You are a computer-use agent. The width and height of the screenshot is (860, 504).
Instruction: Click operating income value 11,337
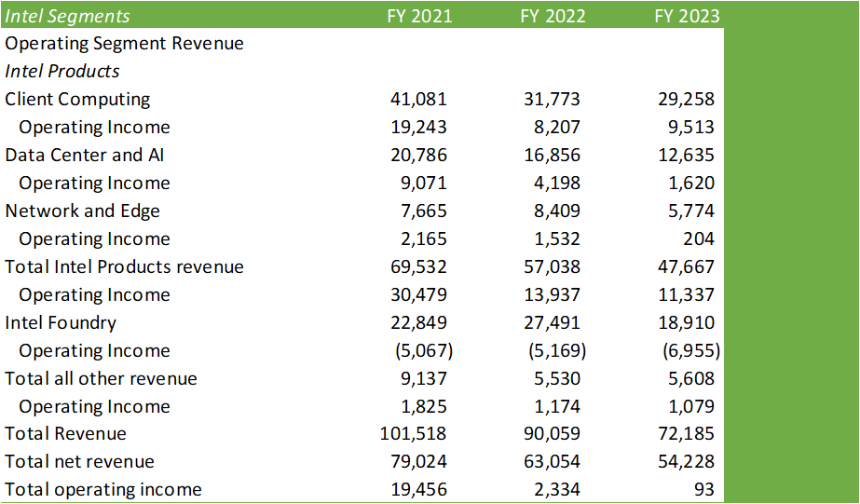[x=686, y=295]
